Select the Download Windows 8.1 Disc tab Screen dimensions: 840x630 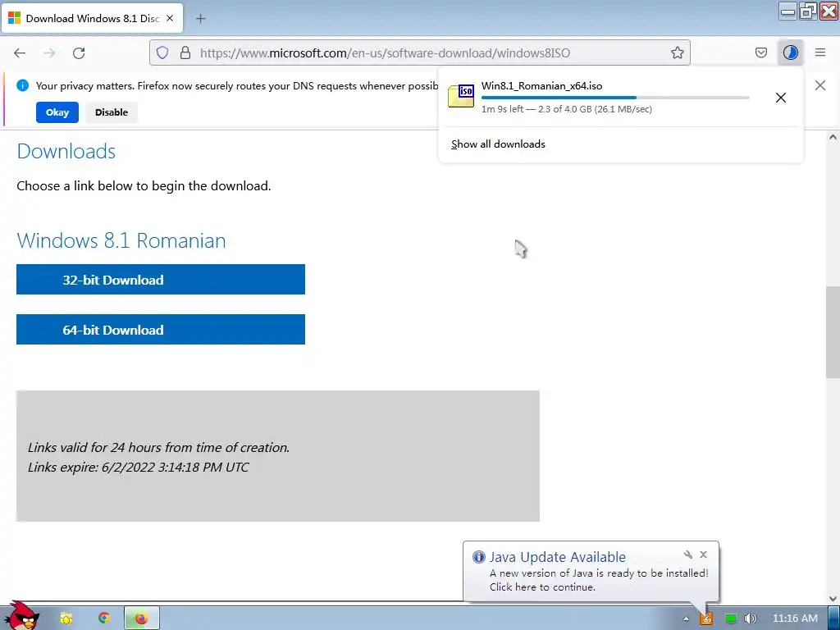point(92,18)
